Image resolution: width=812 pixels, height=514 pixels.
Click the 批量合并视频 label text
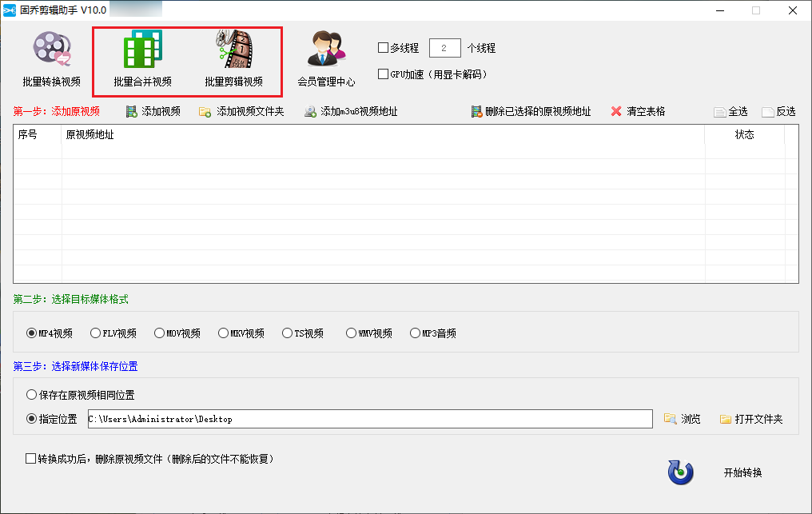click(x=143, y=82)
